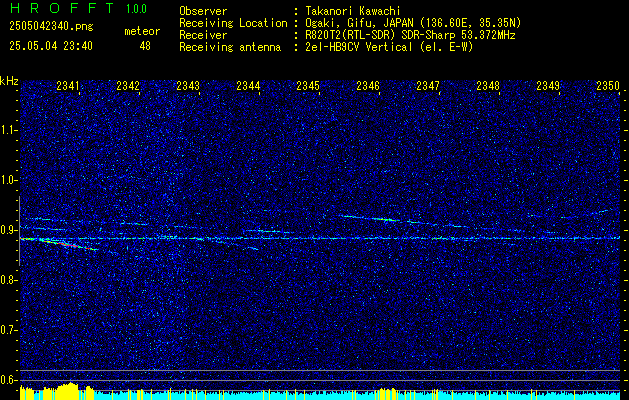Click location text Ogaki, Gifu, JAPAN
The image size is (629, 400).
pos(361,23)
